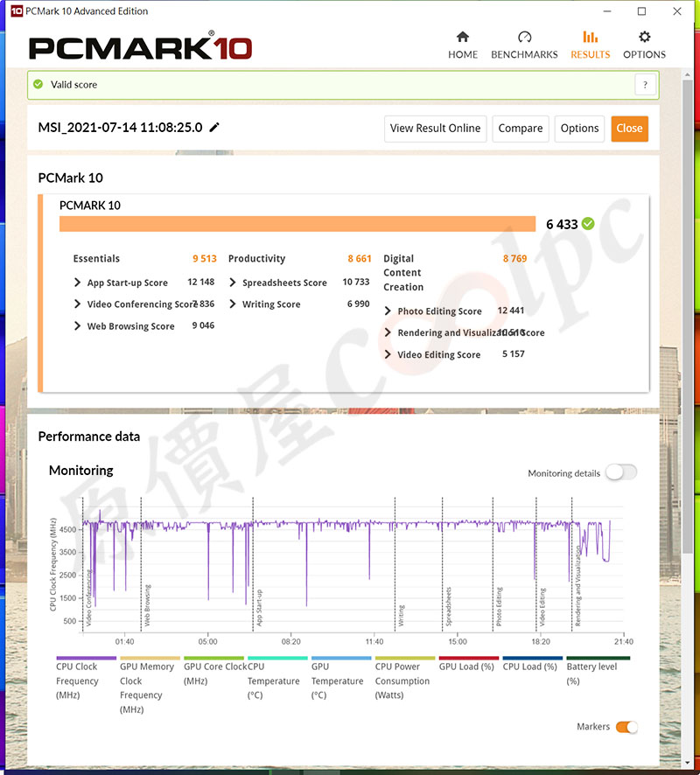Click the Rendering and Visualization chart marker

click(577, 586)
